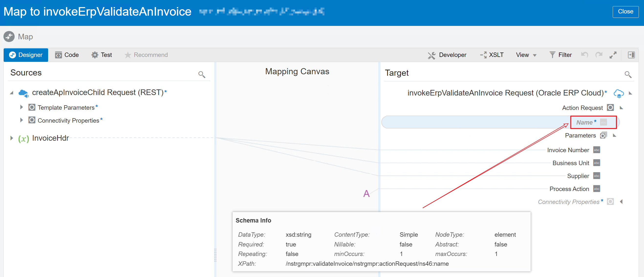Click the abc icon beside Supplier
644x277 pixels.
click(x=597, y=176)
